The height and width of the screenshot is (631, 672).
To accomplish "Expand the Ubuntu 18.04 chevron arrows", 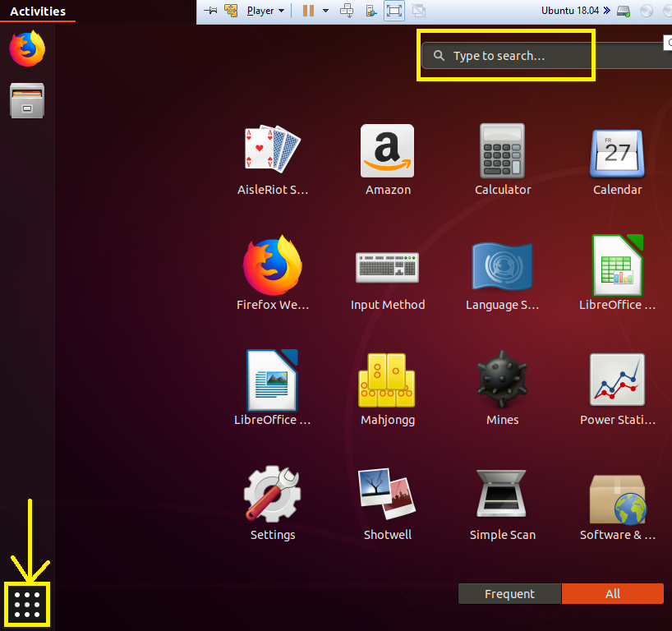I will point(606,11).
